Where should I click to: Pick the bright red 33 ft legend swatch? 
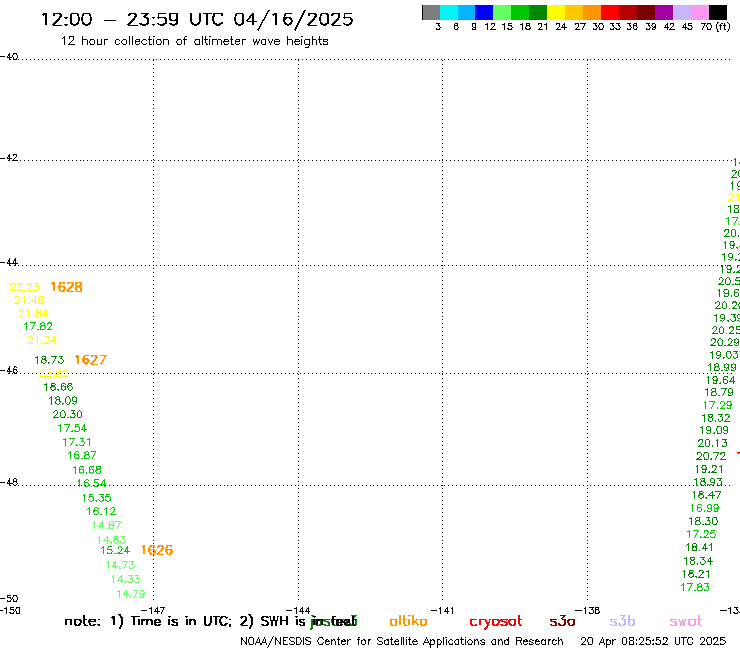point(610,12)
